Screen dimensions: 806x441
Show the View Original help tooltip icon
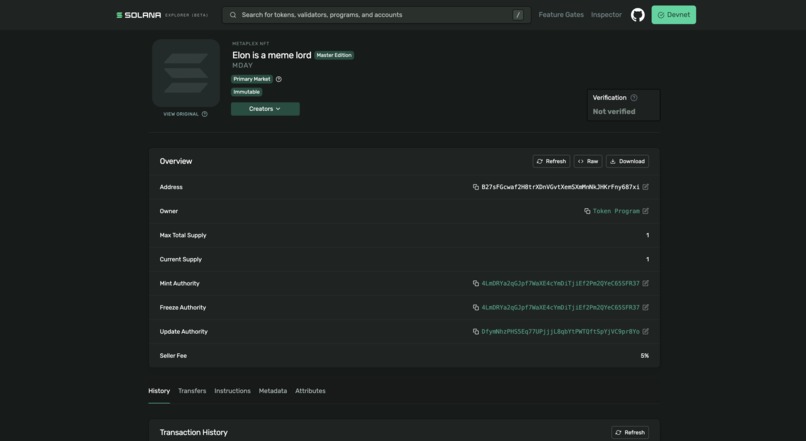tap(205, 114)
